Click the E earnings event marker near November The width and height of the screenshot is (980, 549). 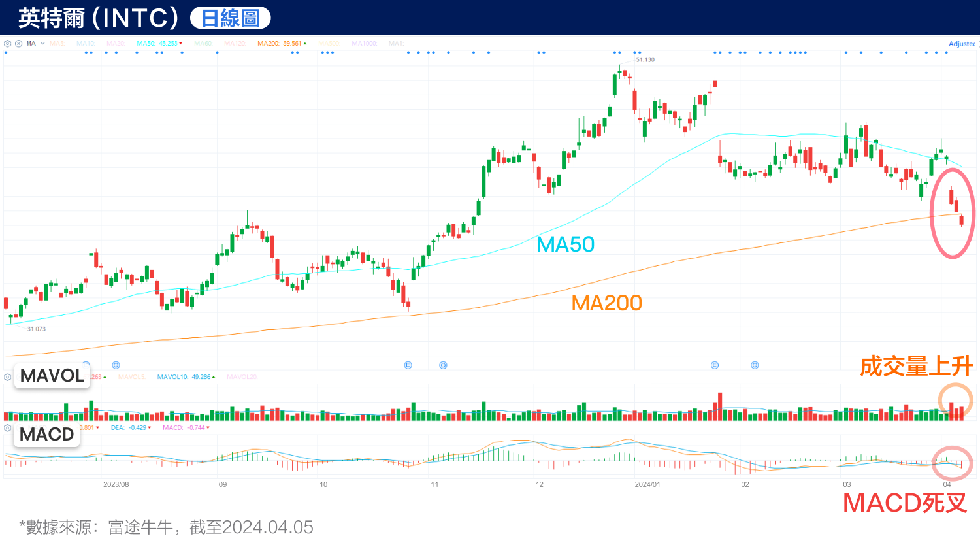408,365
